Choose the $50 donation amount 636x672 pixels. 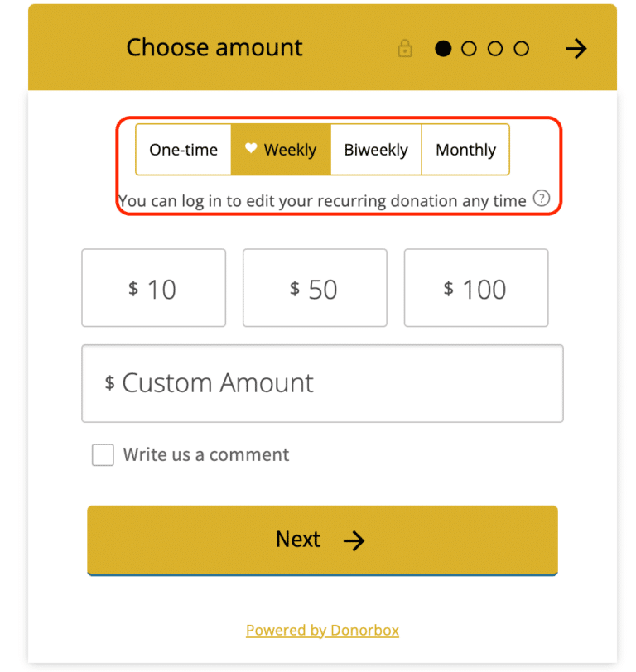[x=315, y=288]
